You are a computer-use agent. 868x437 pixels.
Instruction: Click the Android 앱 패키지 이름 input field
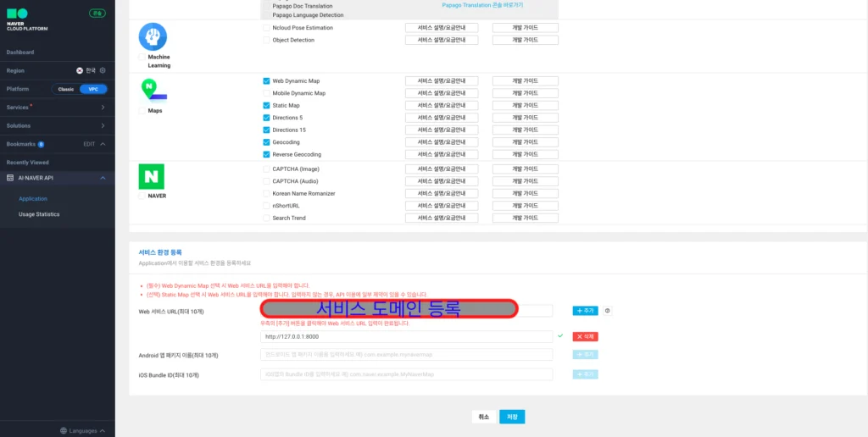(x=406, y=354)
